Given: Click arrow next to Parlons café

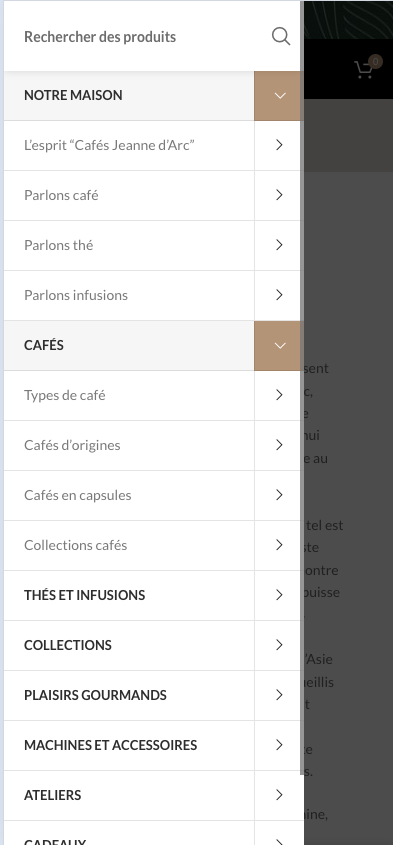Looking at the screenshot, I should (279, 195).
